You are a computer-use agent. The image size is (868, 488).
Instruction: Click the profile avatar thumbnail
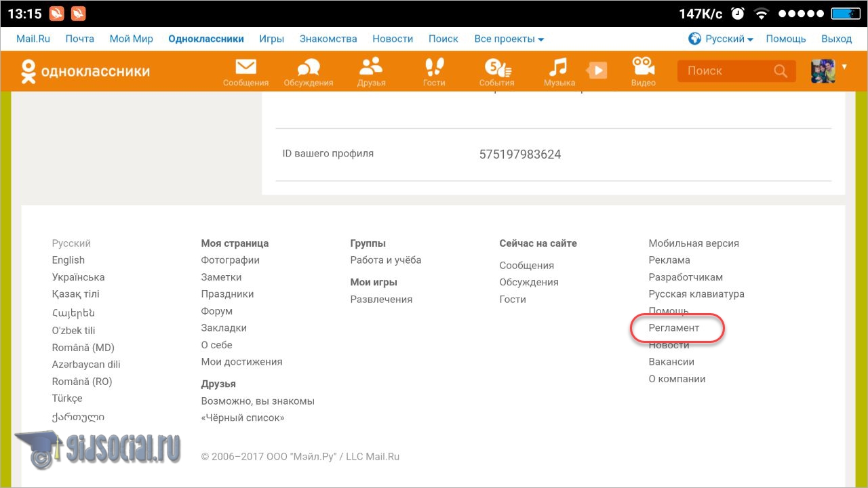pos(823,70)
